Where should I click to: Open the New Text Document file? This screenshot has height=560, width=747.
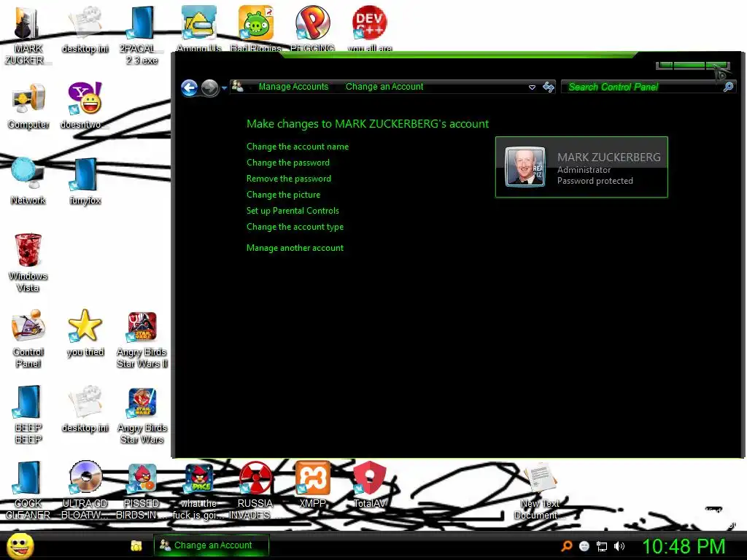[539, 490]
